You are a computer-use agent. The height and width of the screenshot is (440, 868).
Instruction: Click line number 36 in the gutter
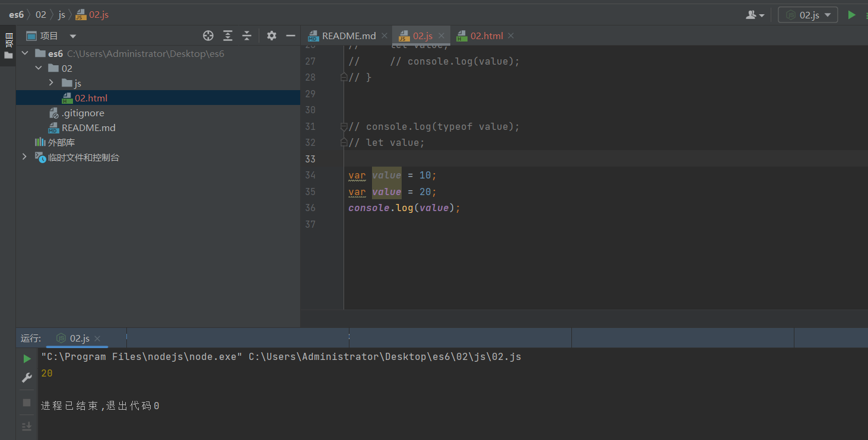tap(310, 208)
